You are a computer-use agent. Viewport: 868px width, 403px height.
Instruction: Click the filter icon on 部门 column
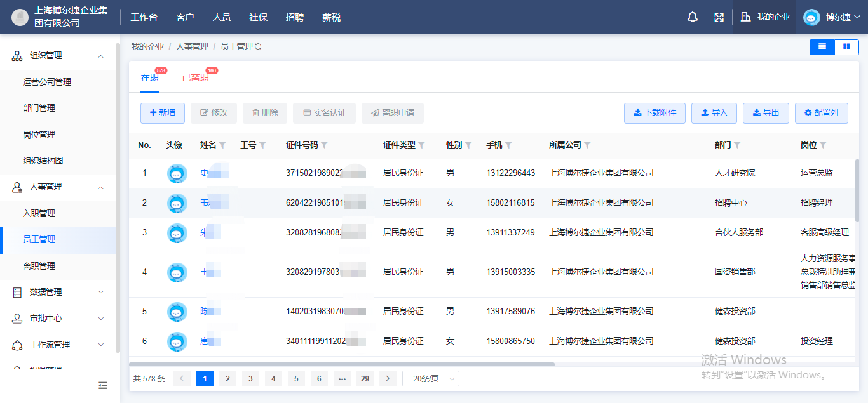737,145
